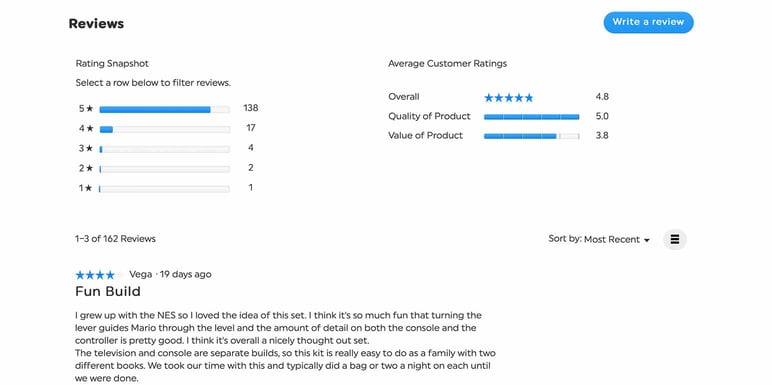
Task: Click reviewer name Vega
Action: click(141, 274)
